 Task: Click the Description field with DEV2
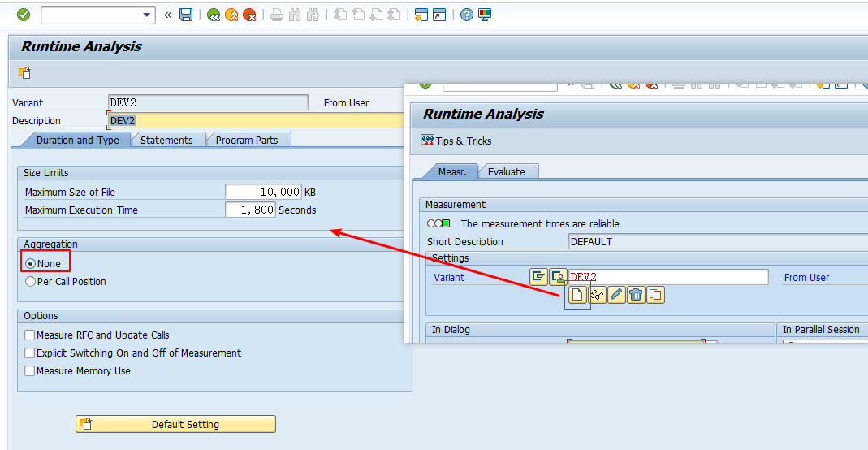tap(255, 121)
